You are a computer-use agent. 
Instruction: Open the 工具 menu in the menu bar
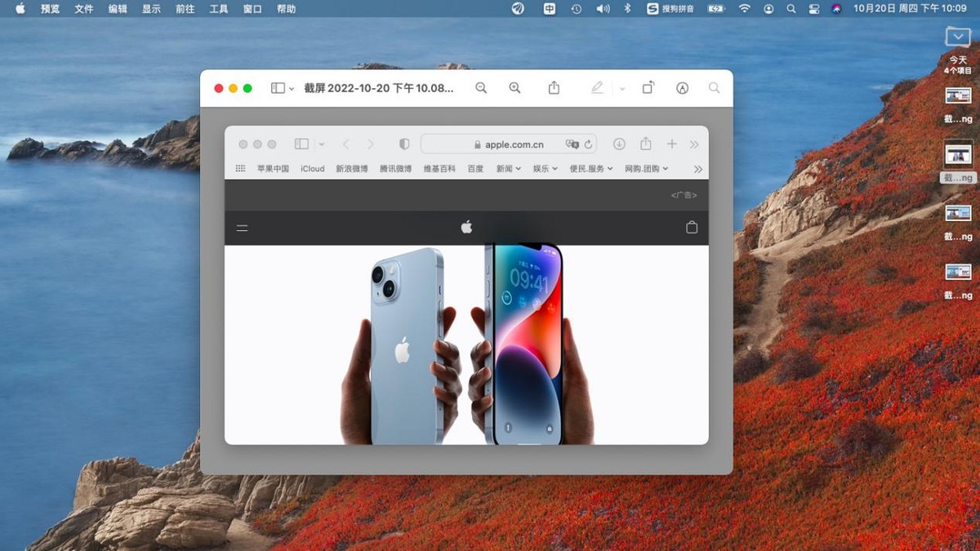tap(217, 9)
